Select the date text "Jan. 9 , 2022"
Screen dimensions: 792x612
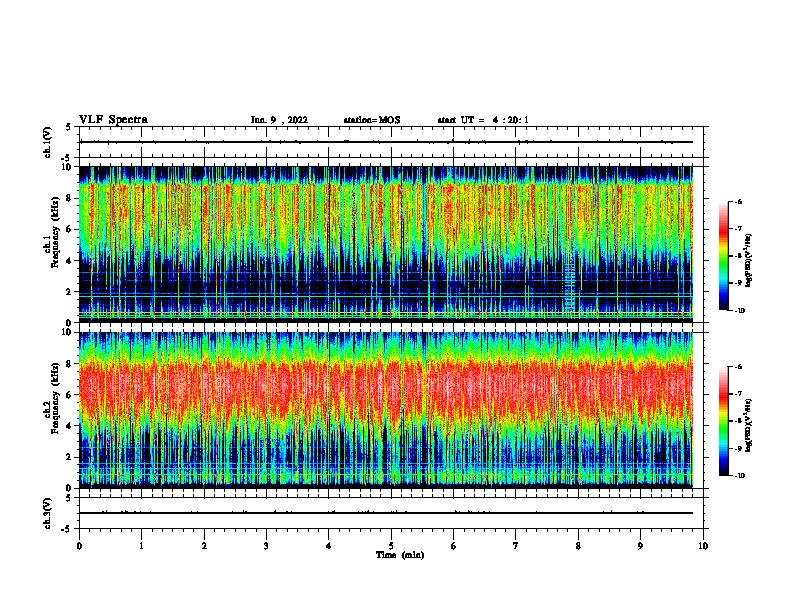point(279,120)
